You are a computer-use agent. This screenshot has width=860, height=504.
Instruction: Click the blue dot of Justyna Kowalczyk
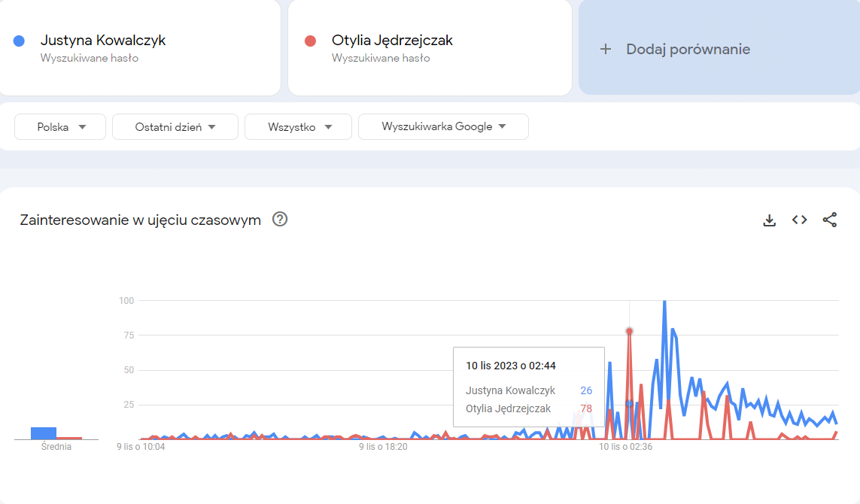click(20, 41)
